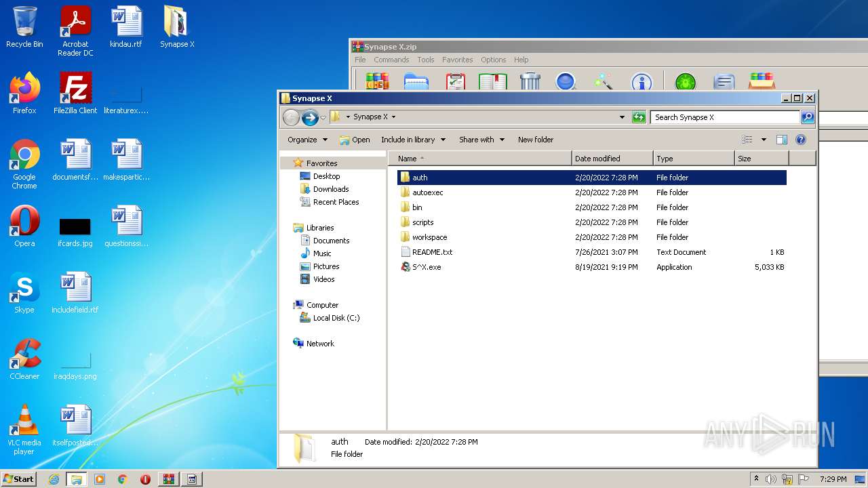868x488 pixels.
Task: Open Favorites menu in WinRAR window
Action: (x=458, y=60)
